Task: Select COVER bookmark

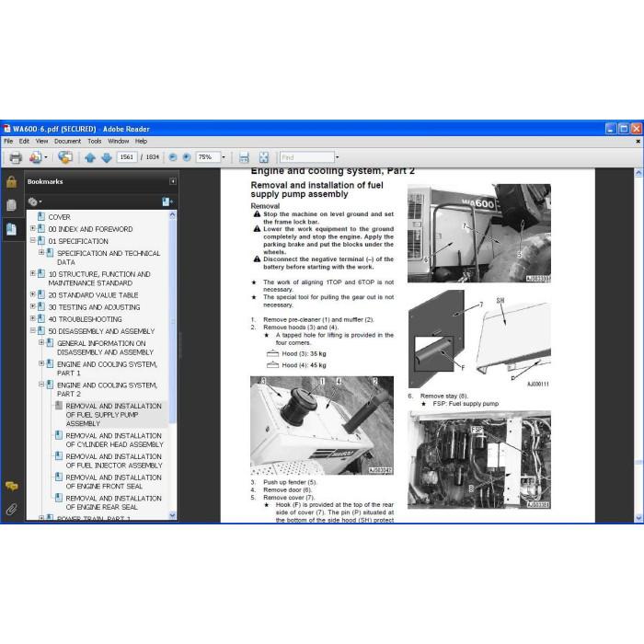Action: 59,217
